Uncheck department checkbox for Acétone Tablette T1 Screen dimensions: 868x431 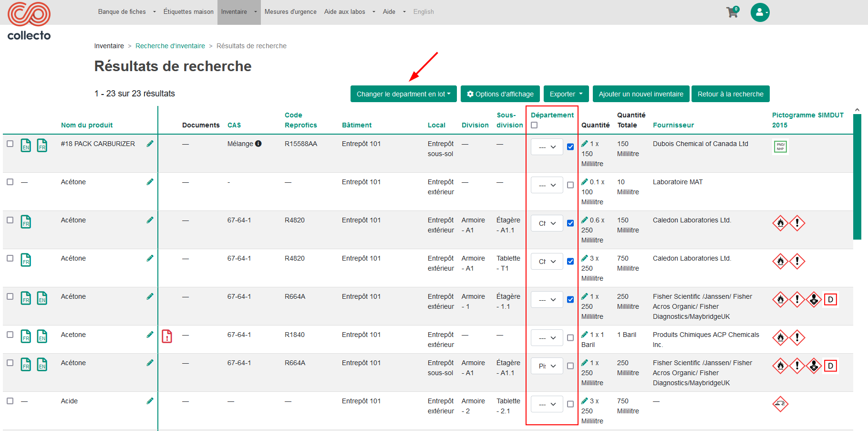coord(570,262)
